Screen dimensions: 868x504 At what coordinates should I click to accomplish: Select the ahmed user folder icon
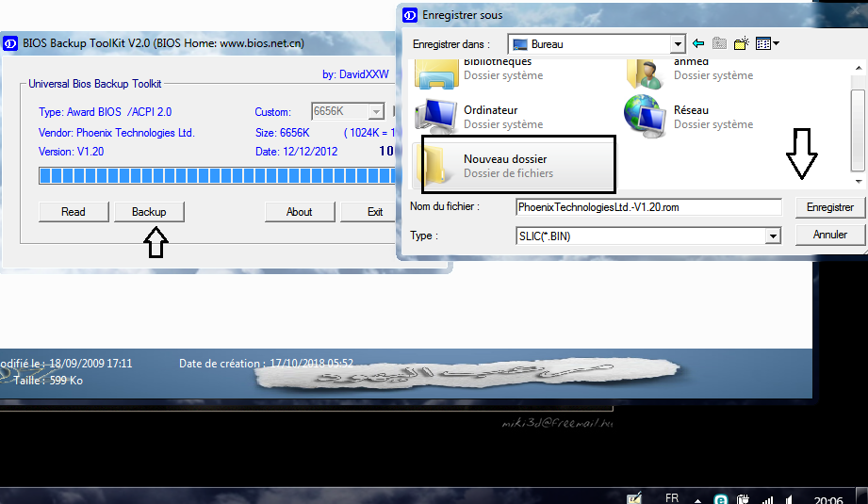[645, 73]
